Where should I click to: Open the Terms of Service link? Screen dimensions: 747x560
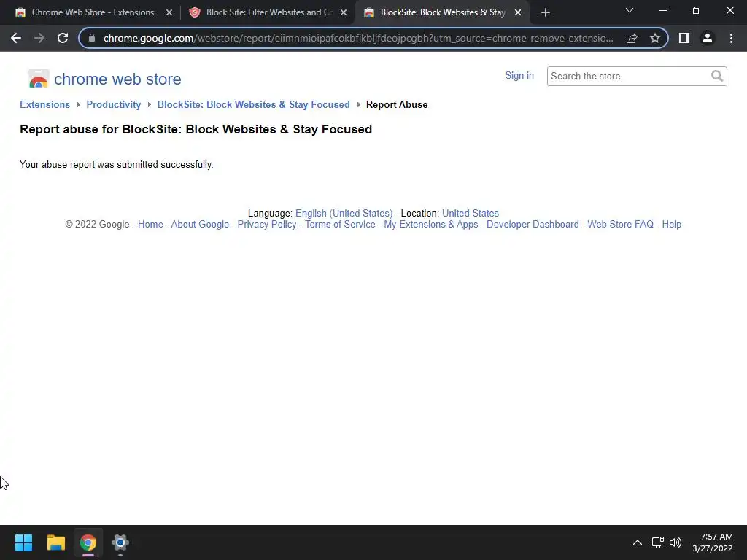[x=340, y=225]
